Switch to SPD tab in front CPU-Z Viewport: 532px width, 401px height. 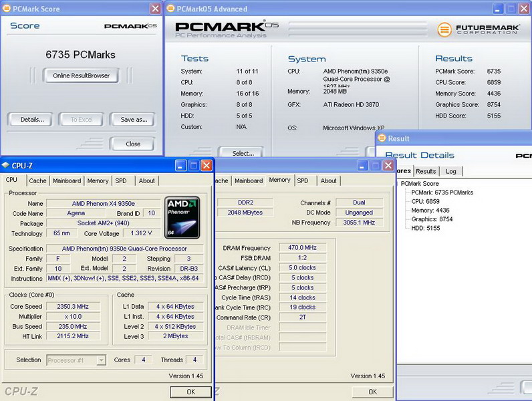[121, 181]
